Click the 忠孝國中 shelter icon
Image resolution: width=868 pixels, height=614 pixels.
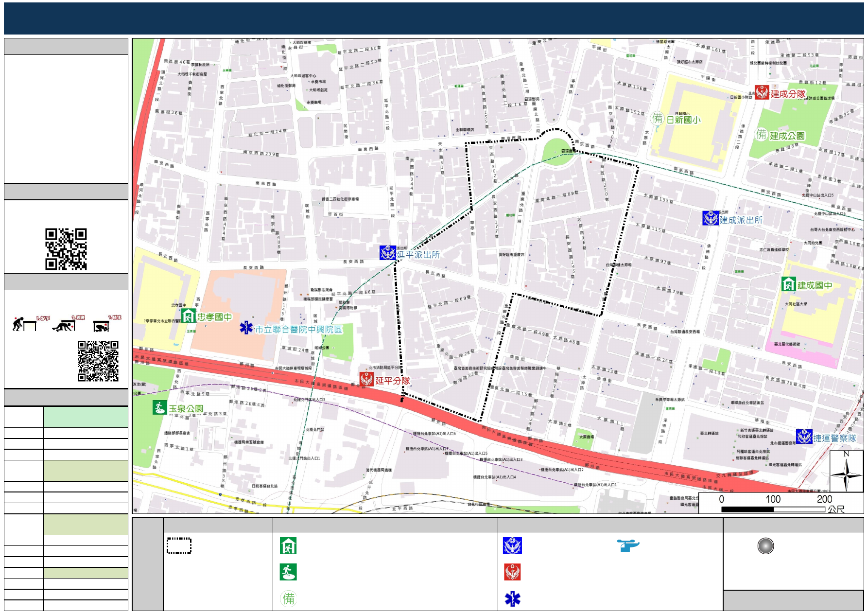pyautogui.click(x=189, y=316)
